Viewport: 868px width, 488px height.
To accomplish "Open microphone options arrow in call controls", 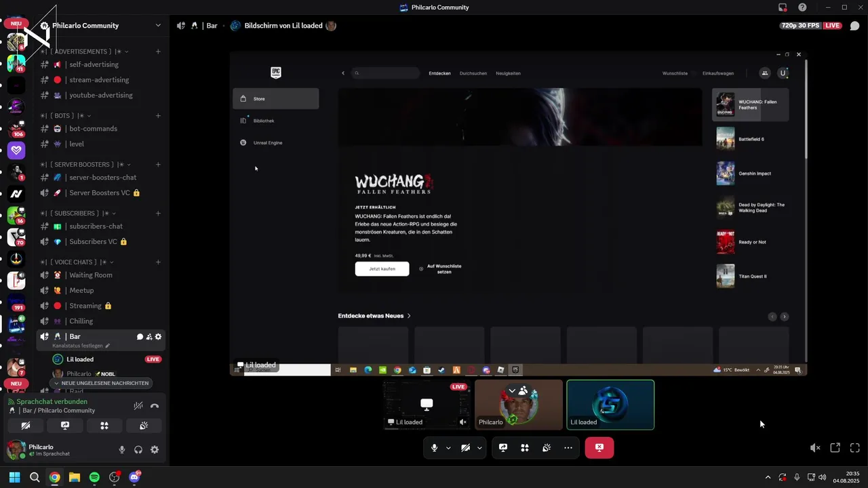I will tap(448, 448).
